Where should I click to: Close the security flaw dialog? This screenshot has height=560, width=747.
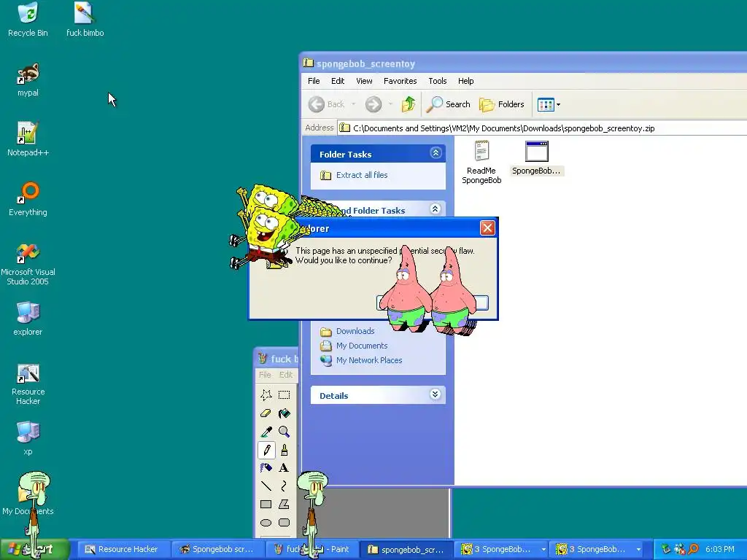click(x=487, y=228)
